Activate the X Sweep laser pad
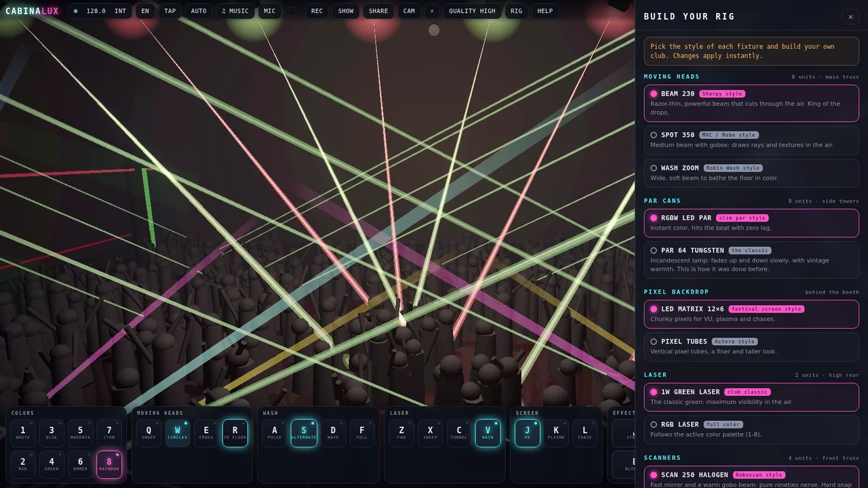868x488 pixels. (430, 433)
